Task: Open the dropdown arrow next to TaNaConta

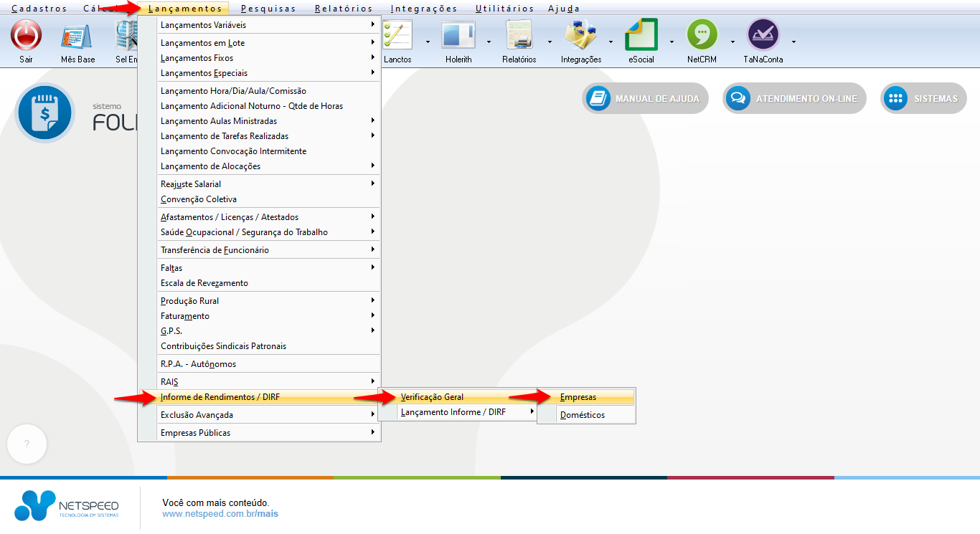Action: (793, 42)
